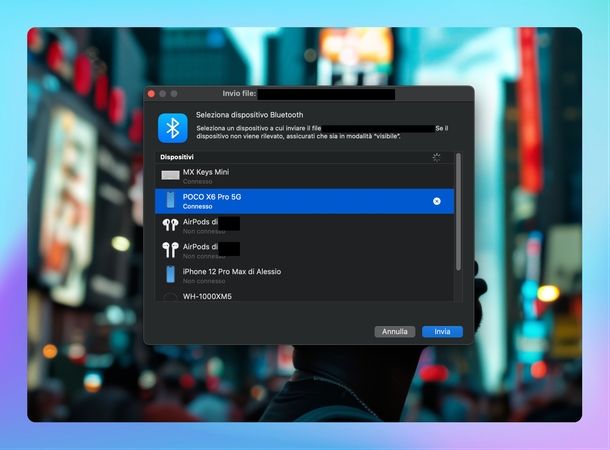Select the WH-1000XM5 headphones entry
The height and width of the screenshot is (450, 610).
tap(304, 296)
